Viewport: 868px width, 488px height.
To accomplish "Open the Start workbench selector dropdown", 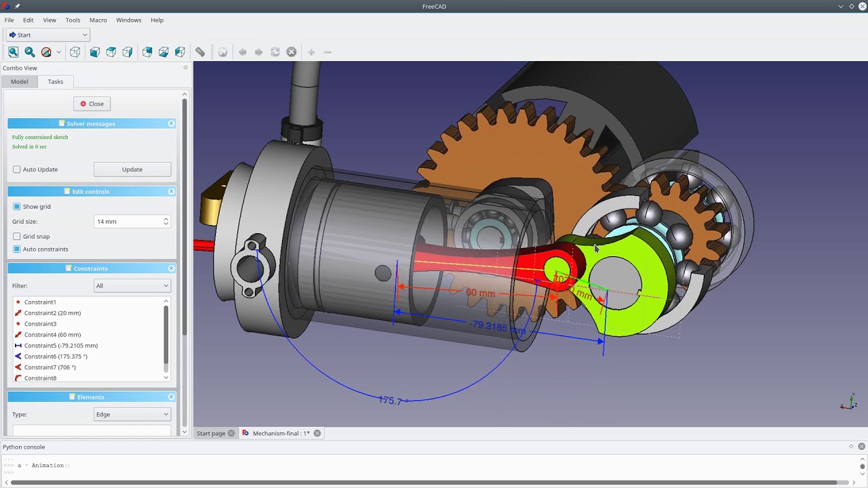I will coord(47,35).
